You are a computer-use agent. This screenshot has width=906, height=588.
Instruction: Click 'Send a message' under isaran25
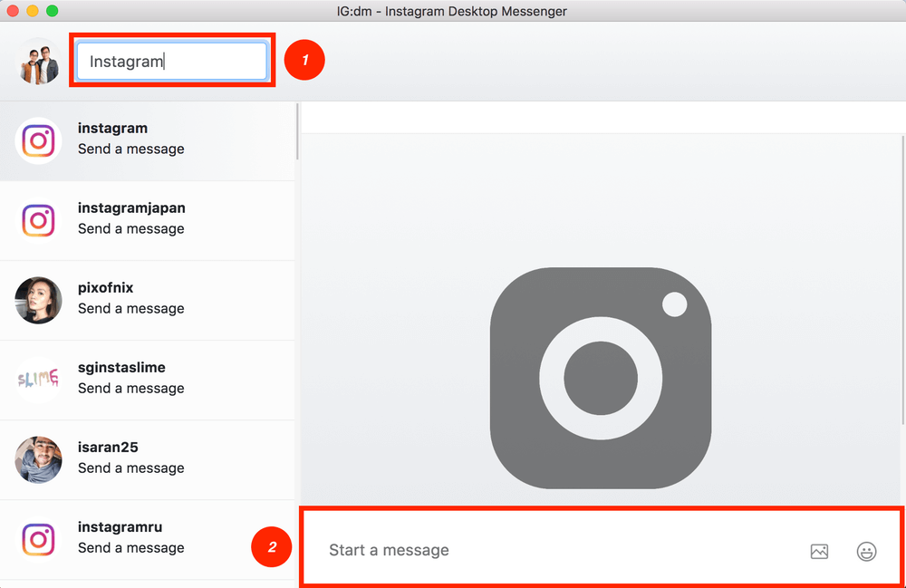130,468
